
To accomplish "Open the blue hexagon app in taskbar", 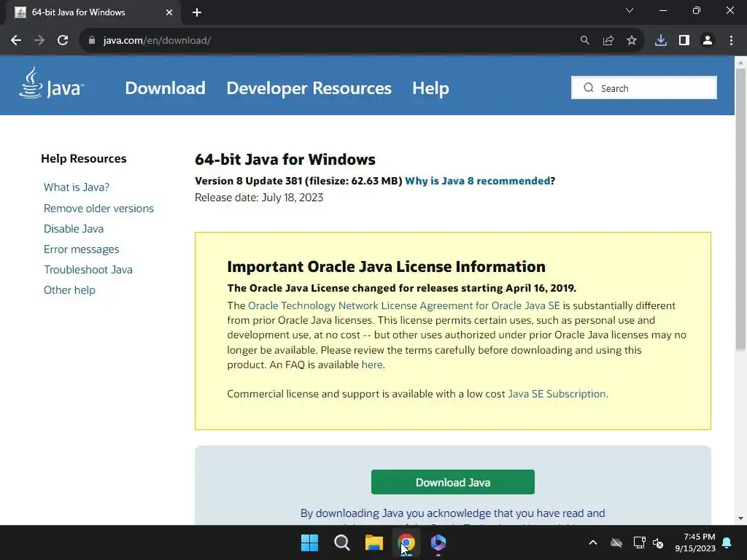I will [438, 542].
